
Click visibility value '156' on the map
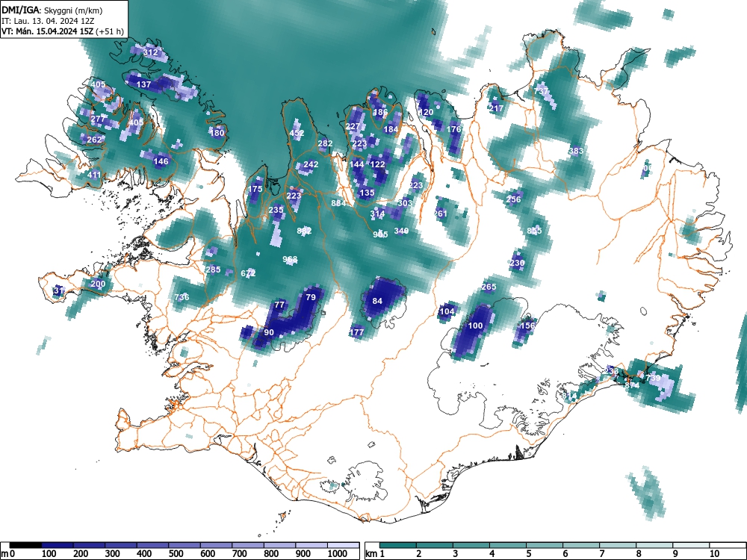527,326
